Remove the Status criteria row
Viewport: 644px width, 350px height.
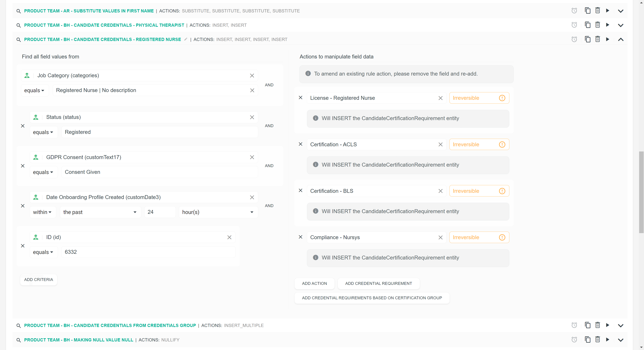[x=23, y=126]
